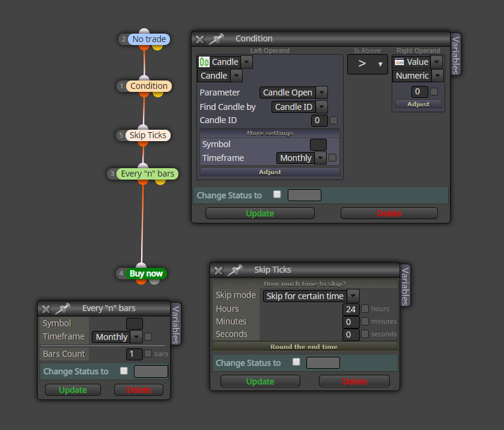Click status color box in Condition panel
Viewport: 504px width, 430px height.
305,195
